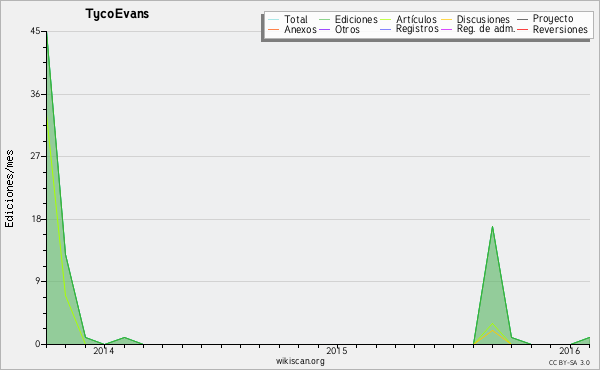Viewport: 600px width, 370px height.
Task: Click the Ediciones/mes axis label
Action: point(9,189)
